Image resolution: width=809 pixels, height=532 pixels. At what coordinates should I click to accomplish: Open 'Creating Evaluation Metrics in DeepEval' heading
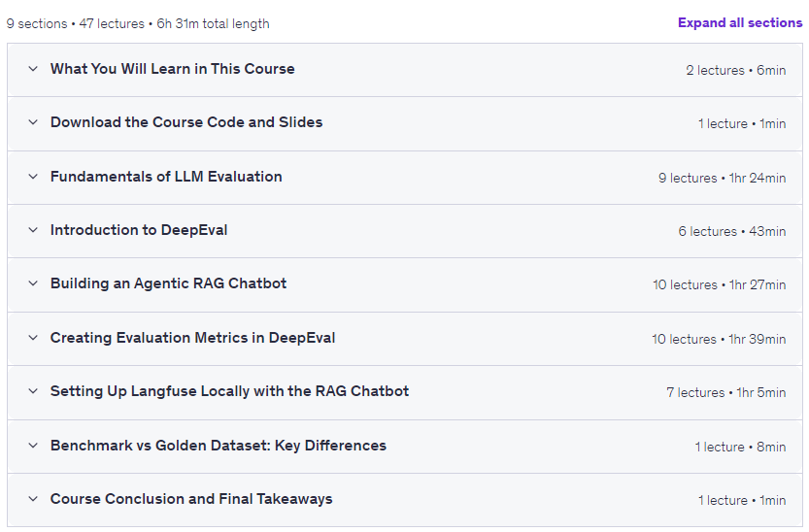coord(192,338)
